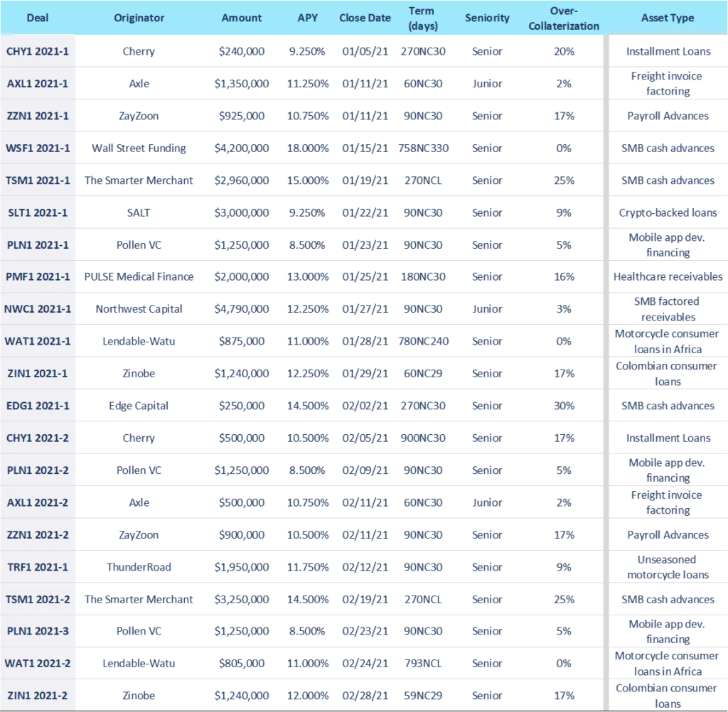Click close date 01/15/21

pos(365,148)
